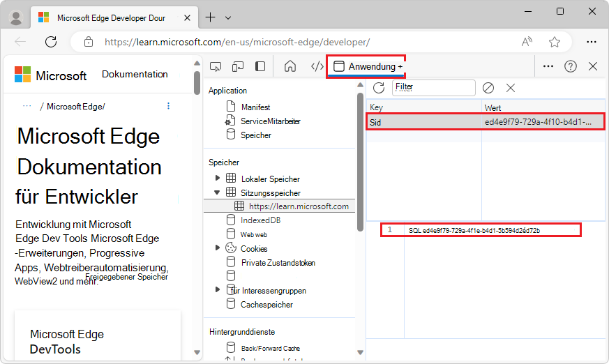Open DevTools help question mark icon
The width and height of the screenshot is (609, 364).
pyautogui.click(x=570, y=66)
